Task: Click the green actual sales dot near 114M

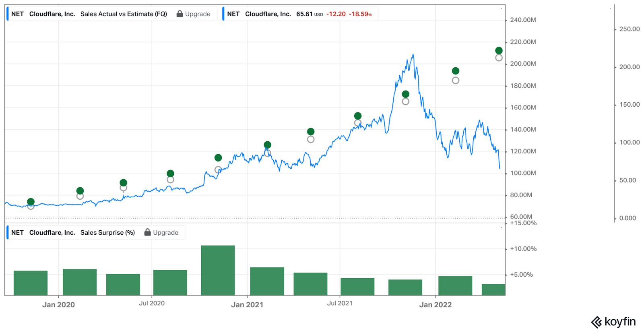Action: click(218, 158)
